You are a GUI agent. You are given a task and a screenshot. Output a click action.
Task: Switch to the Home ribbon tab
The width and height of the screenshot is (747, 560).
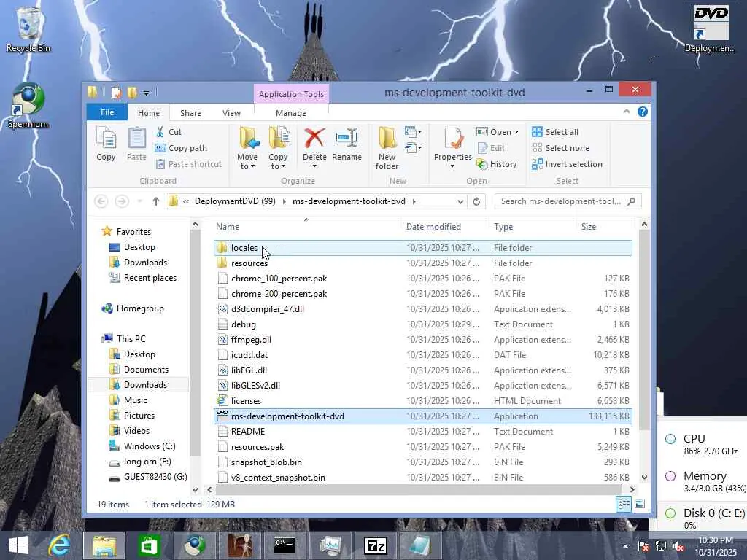[149, 113]
